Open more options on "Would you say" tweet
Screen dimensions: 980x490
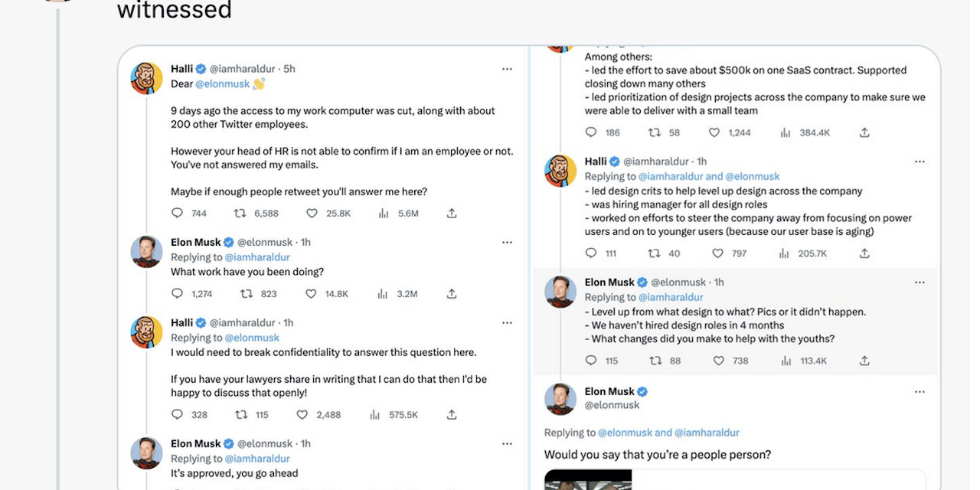point(920,392)
